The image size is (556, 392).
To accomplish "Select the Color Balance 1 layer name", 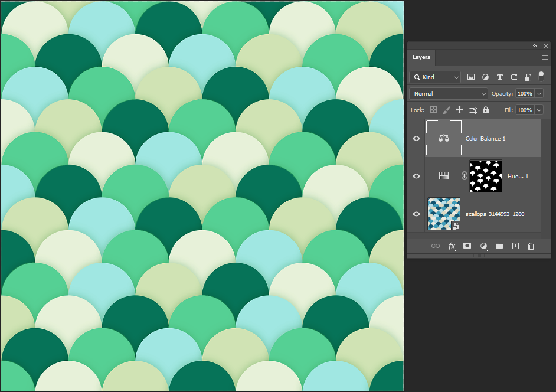I will 485,138.
